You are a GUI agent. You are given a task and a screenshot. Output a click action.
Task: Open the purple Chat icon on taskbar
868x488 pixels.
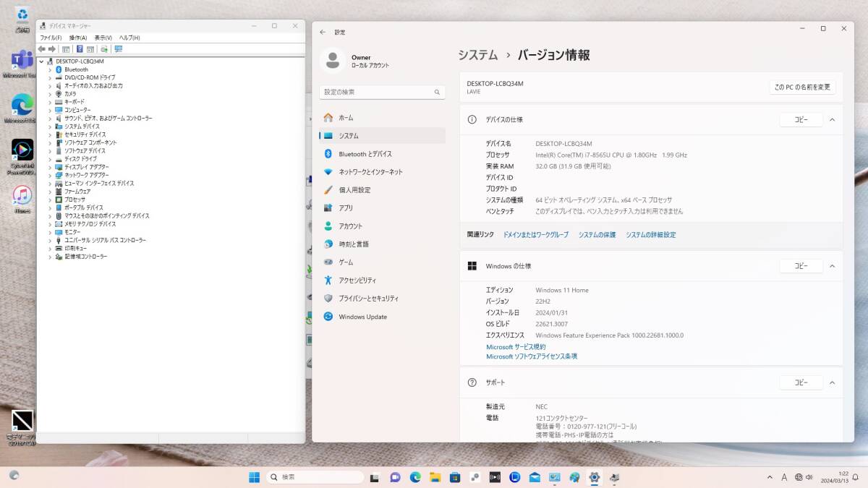[395, 477]
